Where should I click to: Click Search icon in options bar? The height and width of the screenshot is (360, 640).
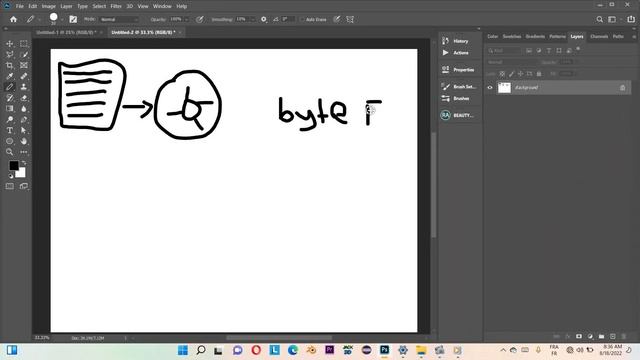coord(599,19)
